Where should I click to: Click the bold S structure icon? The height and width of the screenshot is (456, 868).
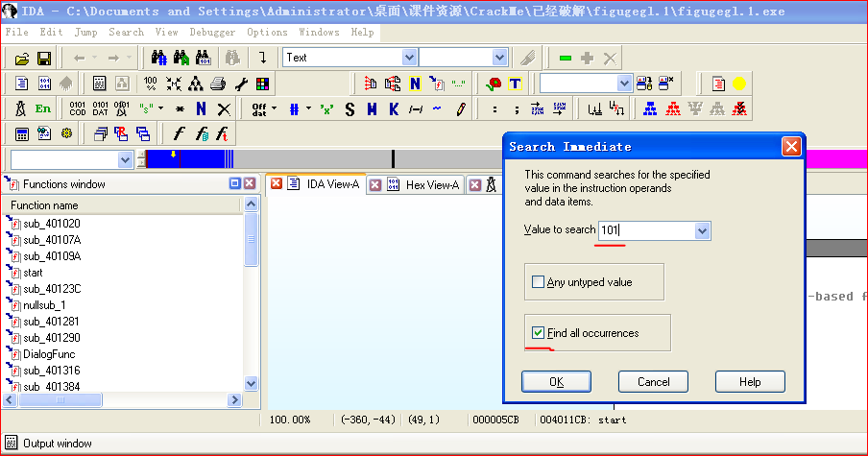tap(350, 109)
